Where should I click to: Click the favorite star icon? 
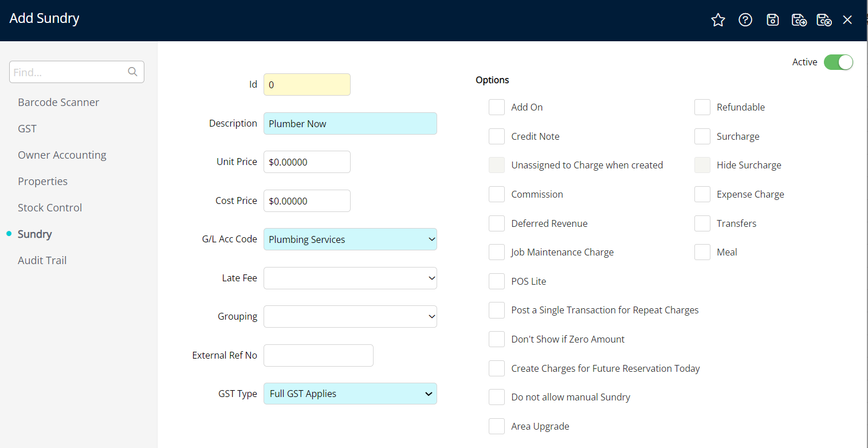coord(718,20)
